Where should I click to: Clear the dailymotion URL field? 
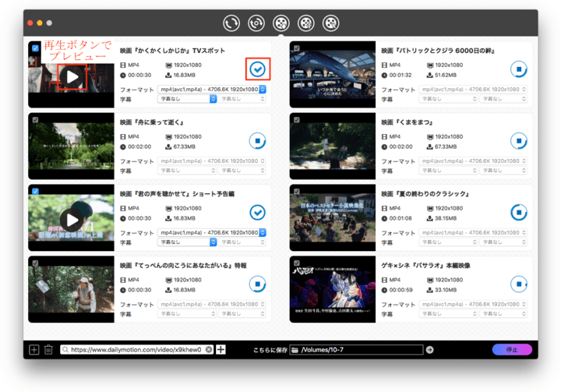point(209,350)
